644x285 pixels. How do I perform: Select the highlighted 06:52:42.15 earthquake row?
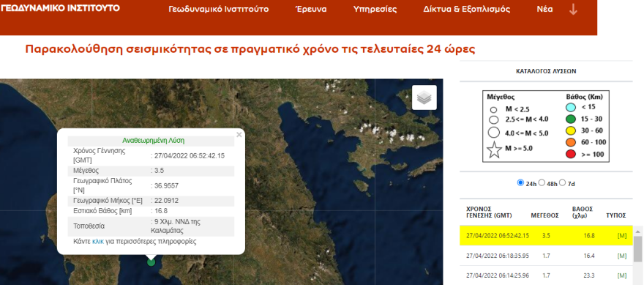(x=546, y=236)
